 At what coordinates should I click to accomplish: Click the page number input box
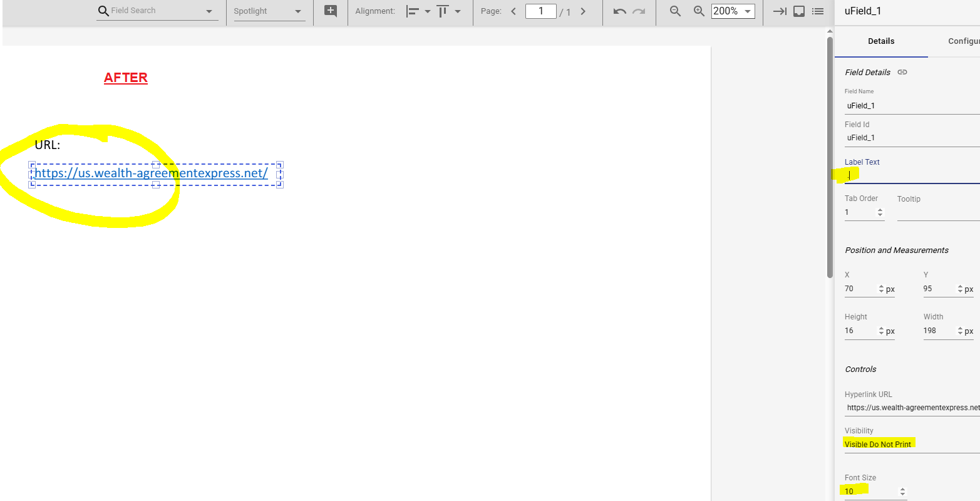point(541,11)
